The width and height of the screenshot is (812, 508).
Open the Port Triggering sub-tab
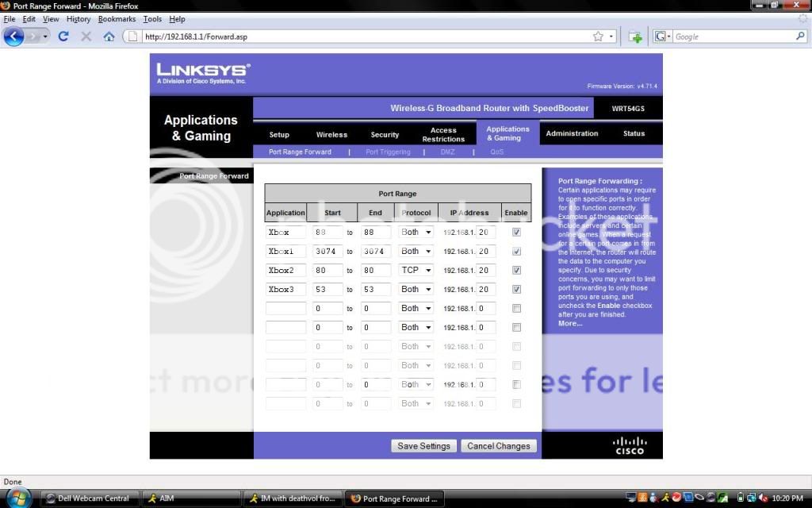coord(388,152)
